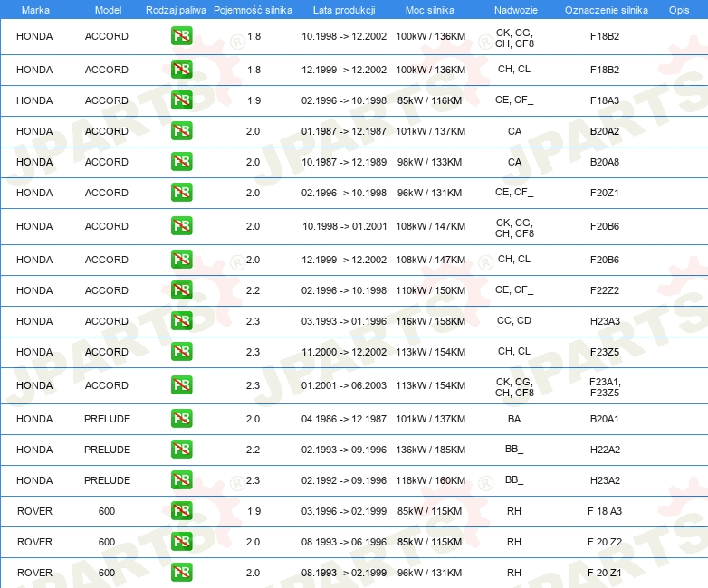The image size is (708, 588).
Task: Click the fuel icon in the 11.2000 F23Z5 row
Action: click(x=181, y=351)
